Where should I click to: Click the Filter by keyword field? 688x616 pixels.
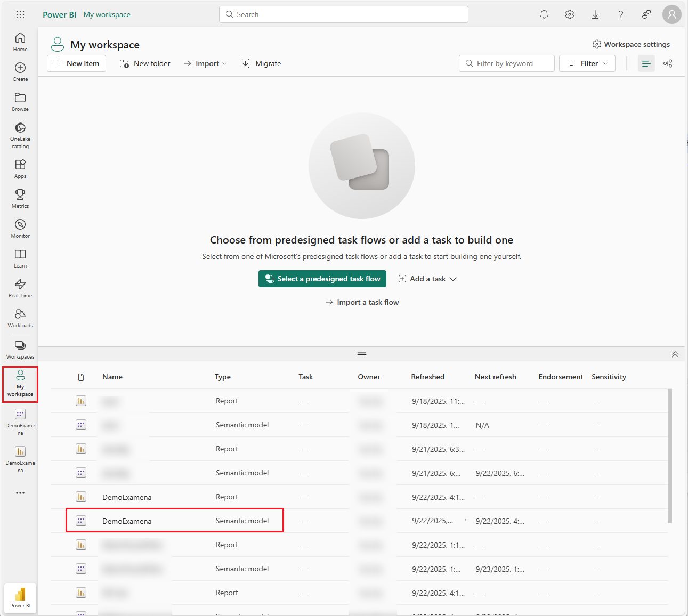507,63
